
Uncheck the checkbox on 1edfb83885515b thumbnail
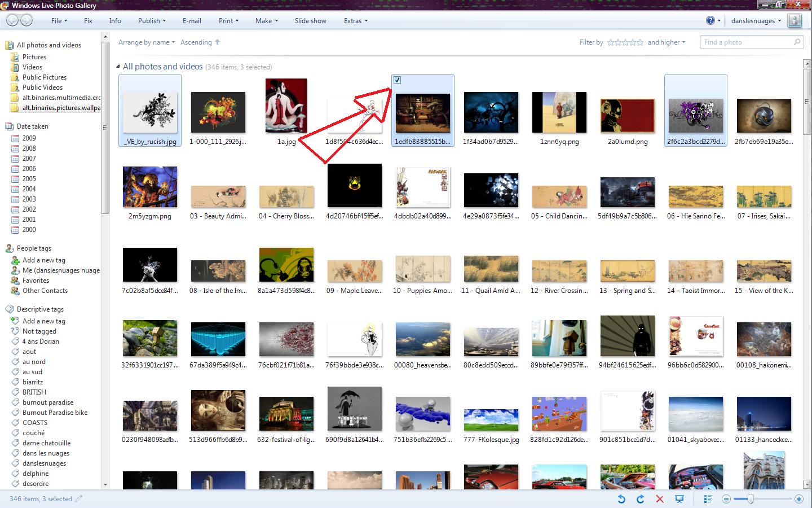[x=397, y=80]
